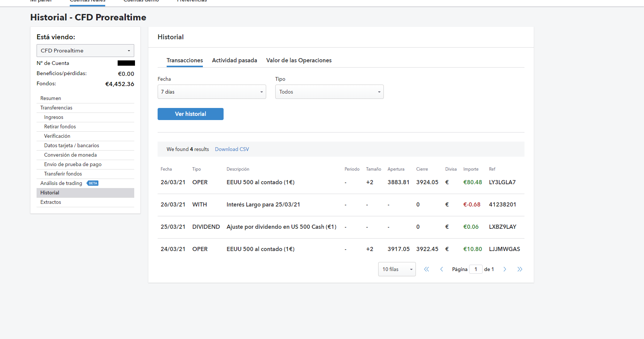Select the Transacciones tab
Image resolution: width=644 pixels, height=339 pixels.
185,60
